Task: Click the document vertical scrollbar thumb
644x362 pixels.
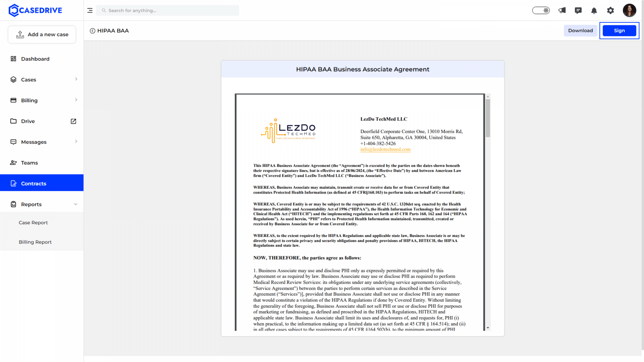Action: 487,118
